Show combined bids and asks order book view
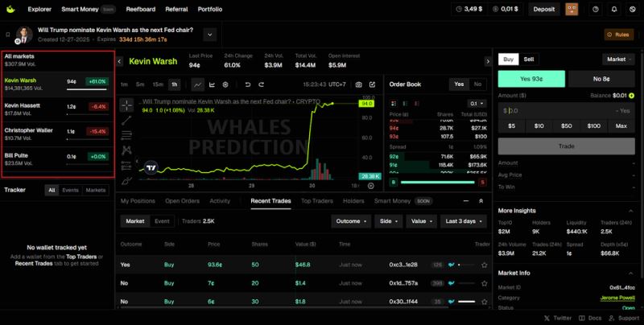Viewport: 644px width, 325px height. pos(394,104)
